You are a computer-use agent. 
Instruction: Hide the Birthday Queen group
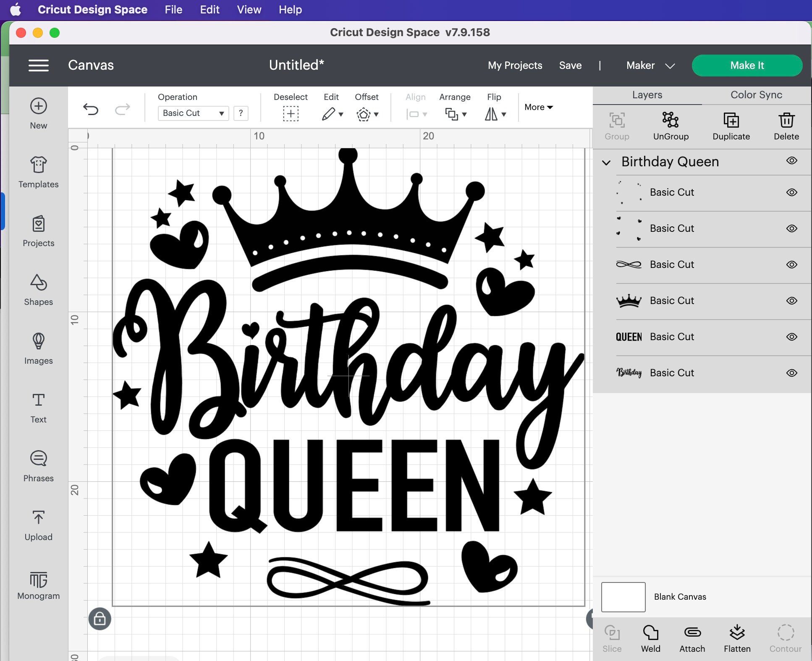click(792, 161)
